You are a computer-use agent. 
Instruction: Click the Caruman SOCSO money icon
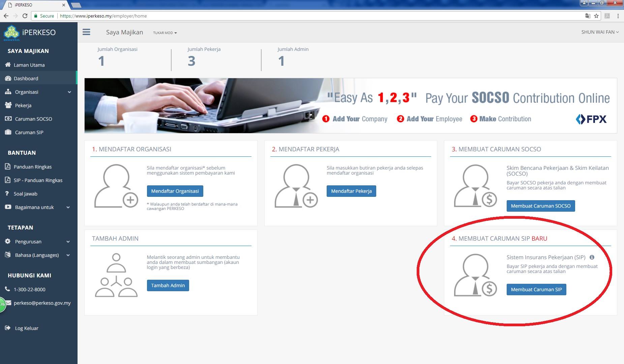8,119
